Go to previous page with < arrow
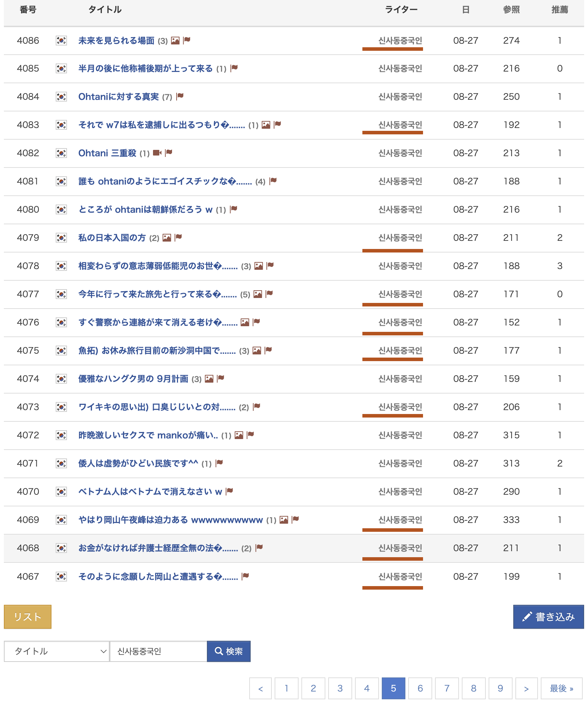Image resolution: width=588 pixels, height=706 pixels. click(x=261, y=688)
